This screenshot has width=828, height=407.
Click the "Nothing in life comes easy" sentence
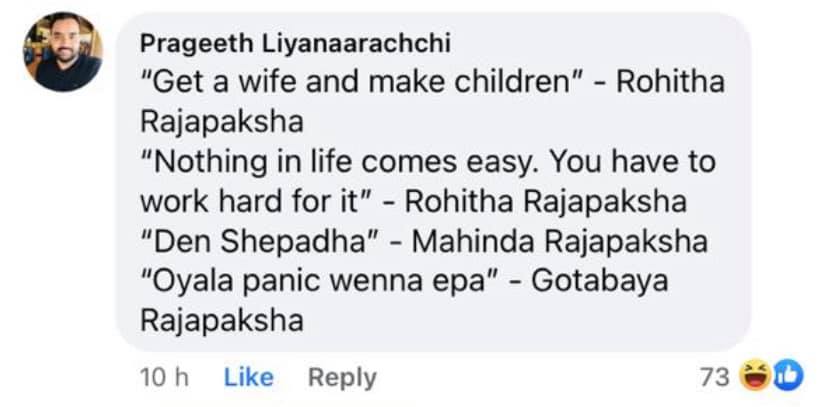click(x=341, y=162)
